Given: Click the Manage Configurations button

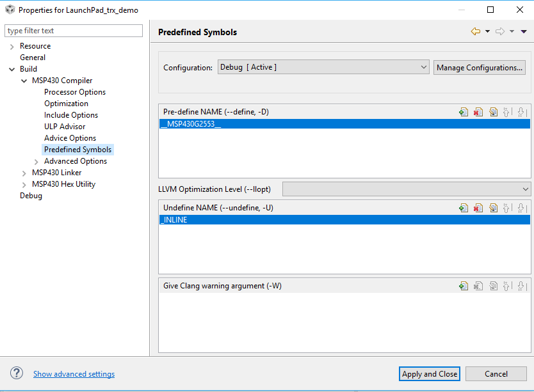Looking at the screenshot, I should click(x=479, y=68).
